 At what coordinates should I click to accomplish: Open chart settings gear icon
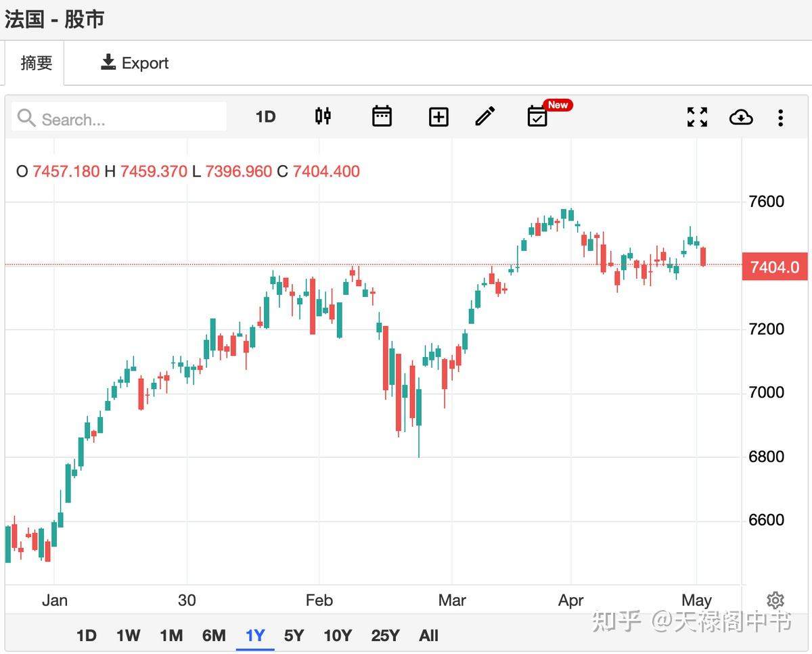(775, 601)
